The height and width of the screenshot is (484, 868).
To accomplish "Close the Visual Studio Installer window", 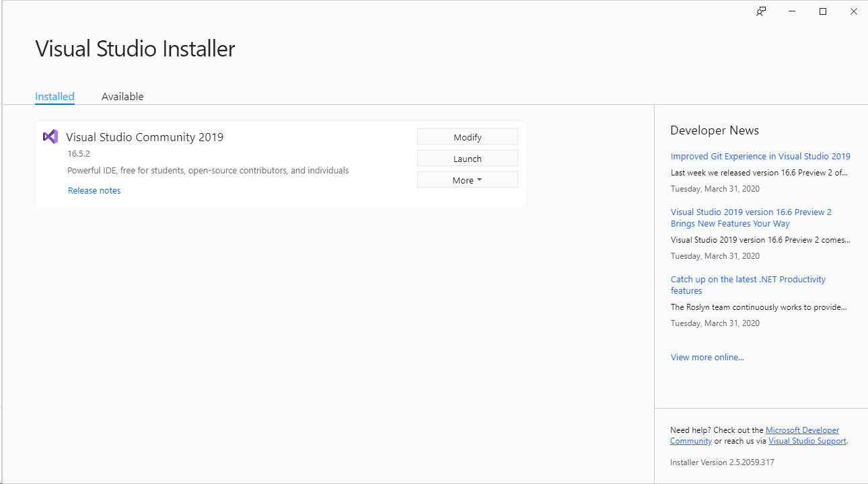I will coord(853,11).
